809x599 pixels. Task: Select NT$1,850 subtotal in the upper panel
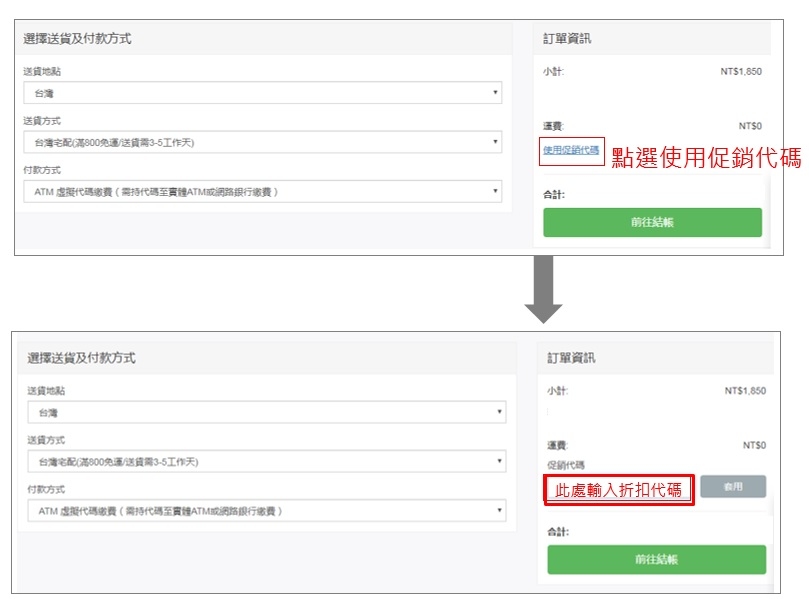740,71
